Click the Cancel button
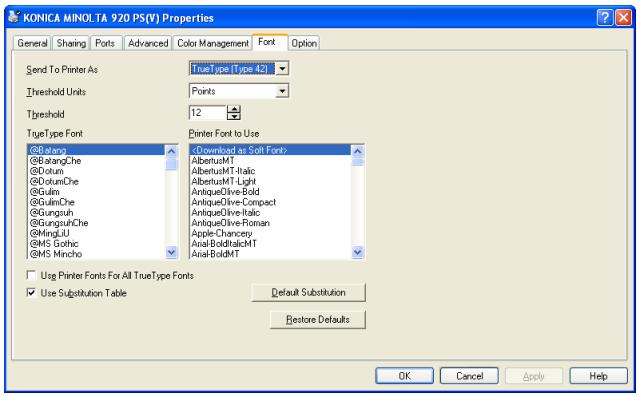637x396 pixels. [x=469, y=376]
